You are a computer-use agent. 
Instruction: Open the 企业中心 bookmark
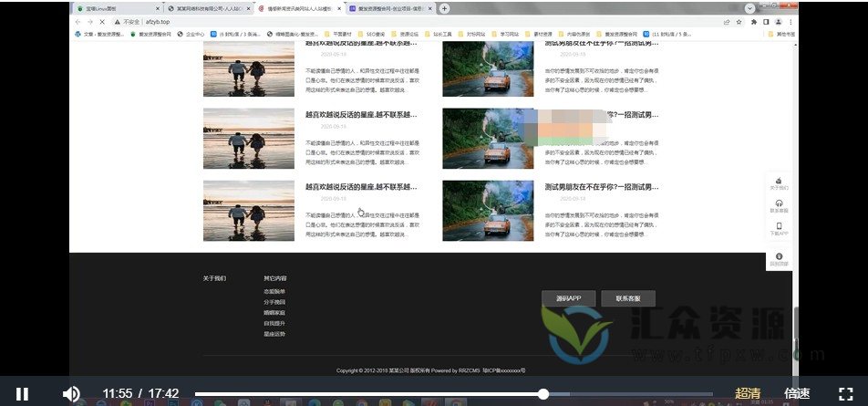[x=191, y=34]
